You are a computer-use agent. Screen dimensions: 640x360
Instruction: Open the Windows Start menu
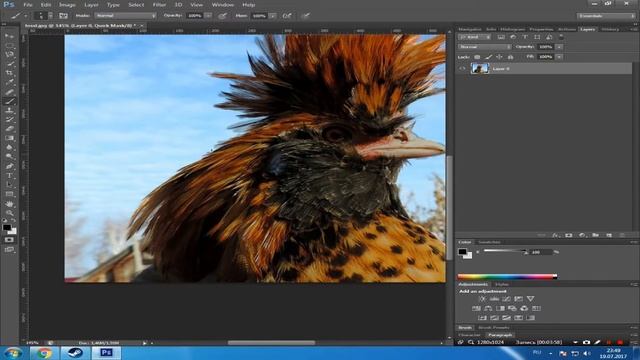pos(13,353)
